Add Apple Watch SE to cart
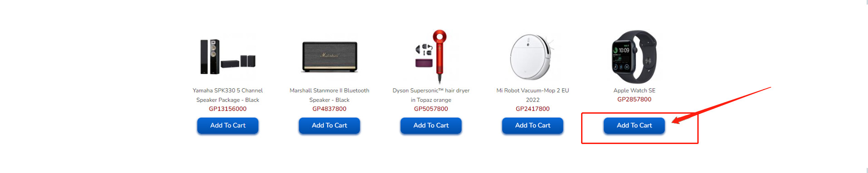The image size is (868, 173). pos(634,125)
